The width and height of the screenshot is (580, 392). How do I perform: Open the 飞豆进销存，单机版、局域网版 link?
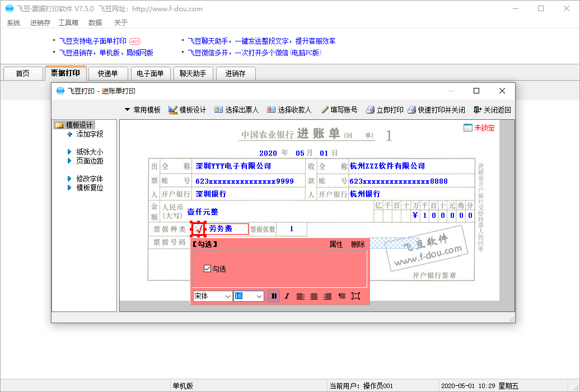coord(106,53)
